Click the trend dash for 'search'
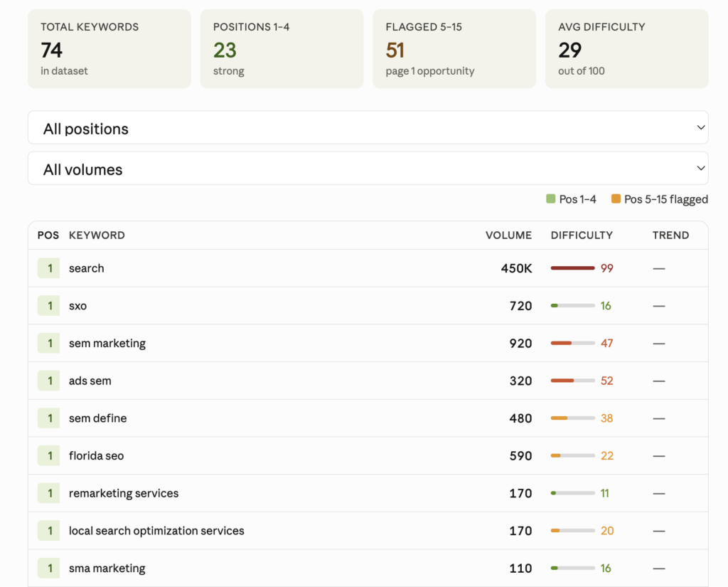This screenshot has height=587, width=728. click(x=659, y=269)
